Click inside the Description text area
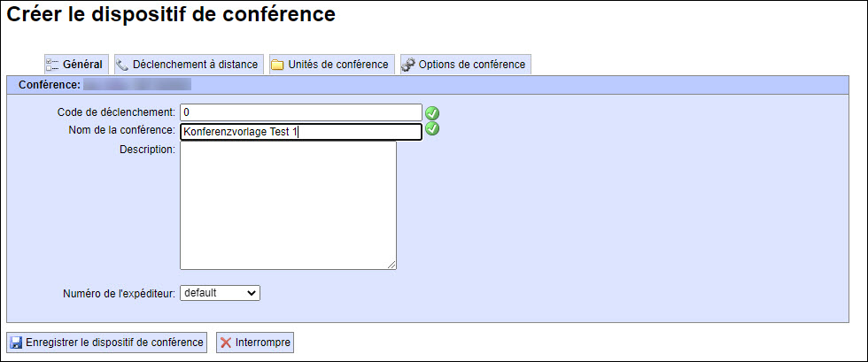The image size is (868, 362). tap(288, 205)
